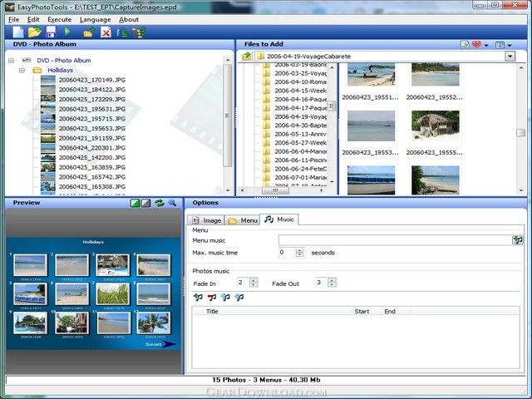
Task: Select 20060424_220301.JPG in the album tree
Action: [x=92, y=148]
